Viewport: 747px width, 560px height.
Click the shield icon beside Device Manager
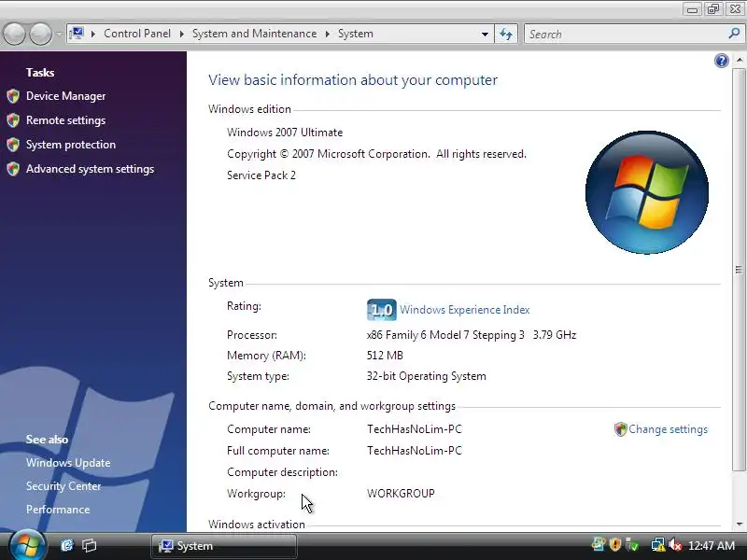point(13,96)
